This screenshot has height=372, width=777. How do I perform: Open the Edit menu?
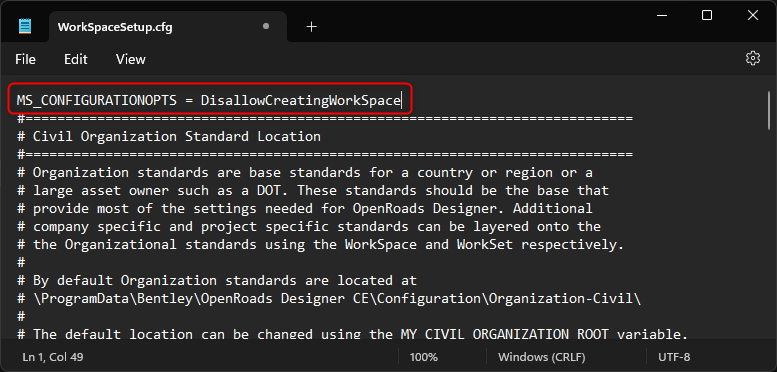coord(76,59)
